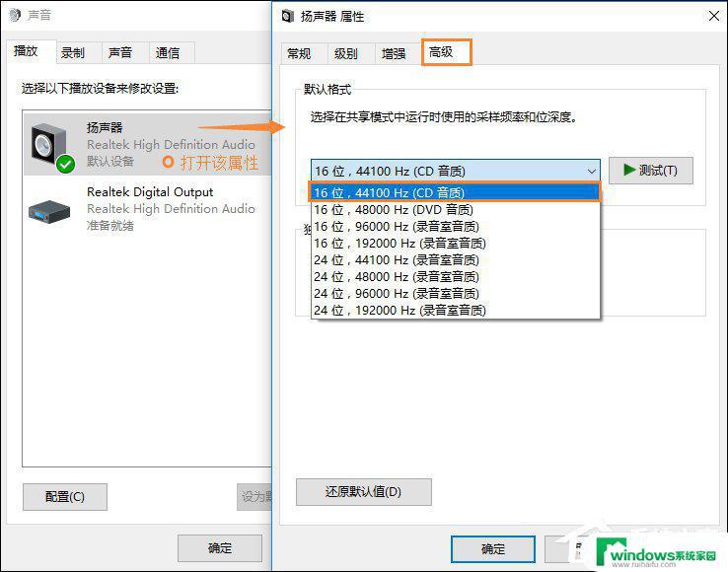This screenshot has height=572, width=728.
Task: Close the 扬声器 属性 dialog
Action: click(714, 16)
